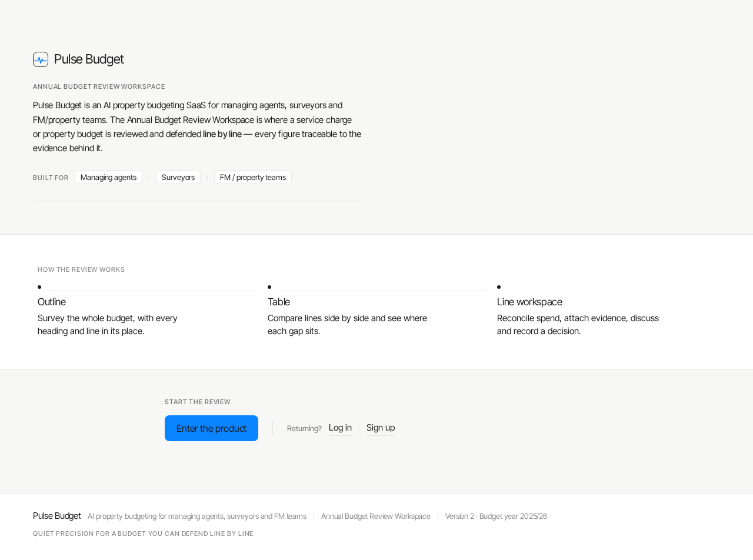The width and height of the screenshot is (753, 560).
Task: Click footer AI property budgeting description
Action: tap(197, 516)
